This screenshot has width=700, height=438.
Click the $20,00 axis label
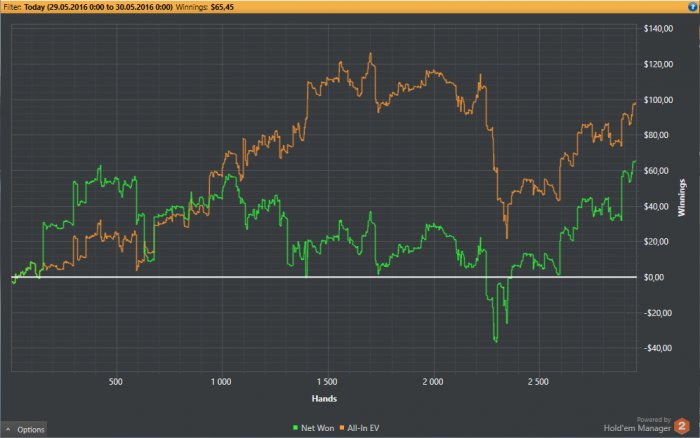click(x=656, y=242)
